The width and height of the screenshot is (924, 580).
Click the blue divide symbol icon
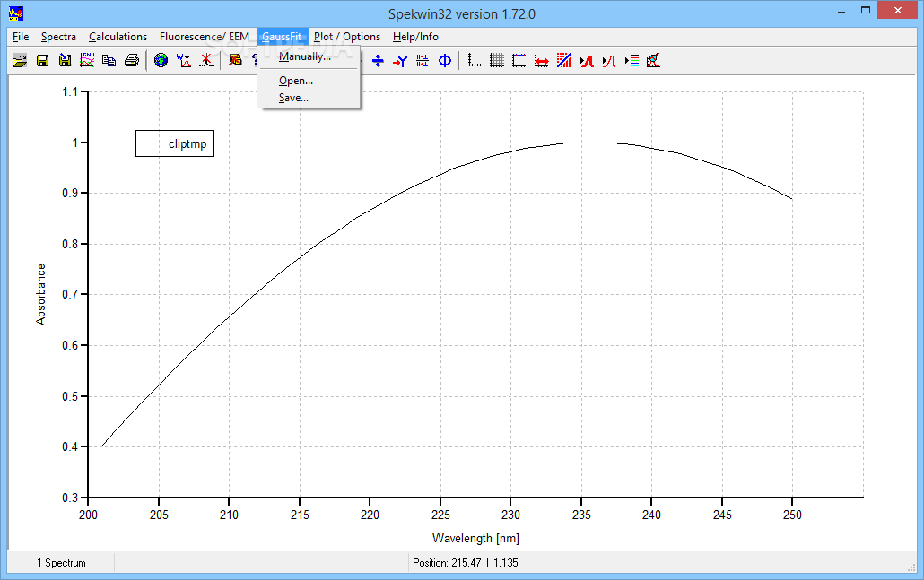[378, 60]
